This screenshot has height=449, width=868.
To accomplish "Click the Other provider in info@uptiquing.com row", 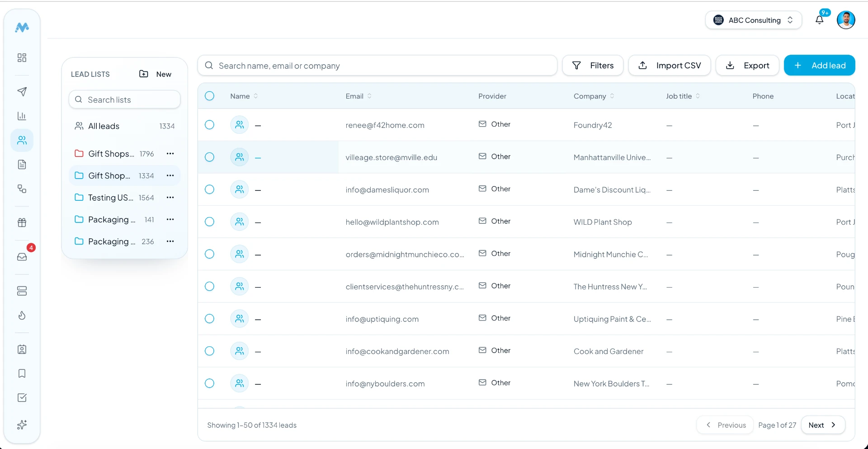I will [x=495, y=318].
